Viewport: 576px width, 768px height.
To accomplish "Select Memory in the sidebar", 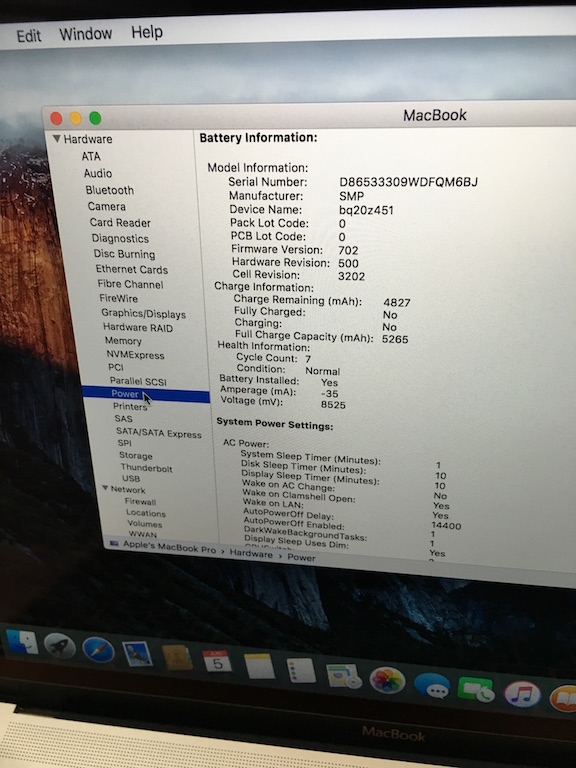I will [x=123, y=341].
